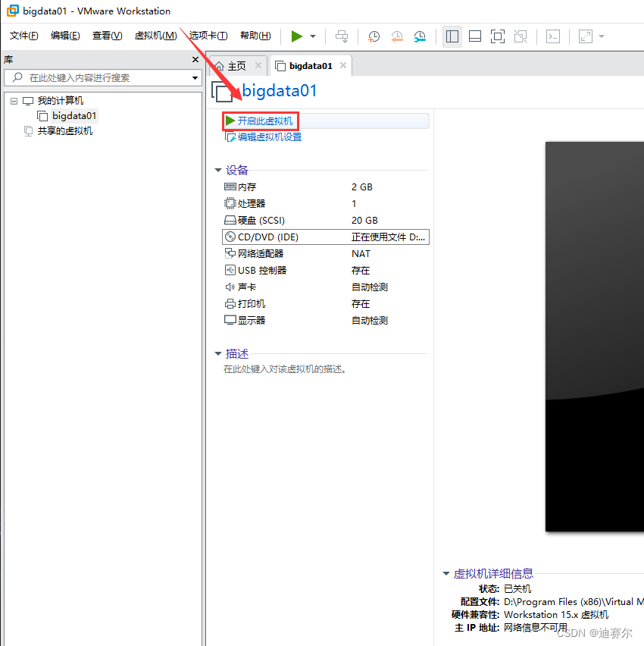Screen dimensions: 644x646
Task: Collapse the 虚拟机详细信息 section
Action: click(446, 573)
